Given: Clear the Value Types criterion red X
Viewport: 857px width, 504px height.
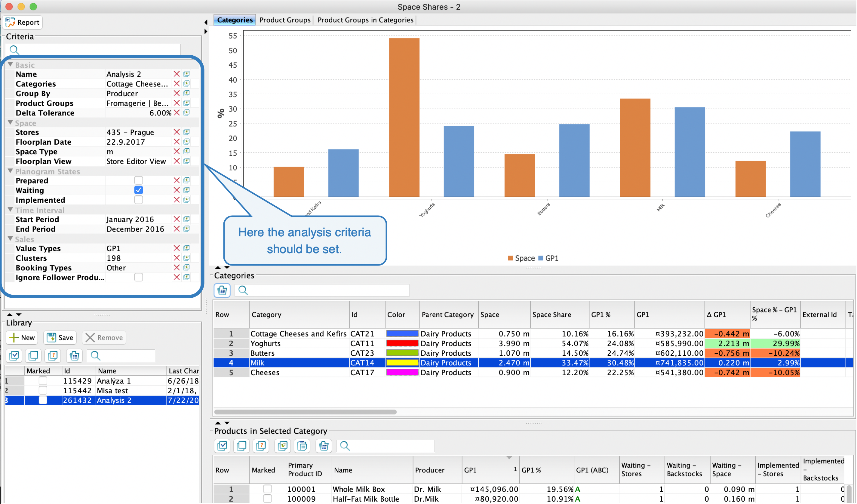Looking at the screenshot, I should pos(177,249).
